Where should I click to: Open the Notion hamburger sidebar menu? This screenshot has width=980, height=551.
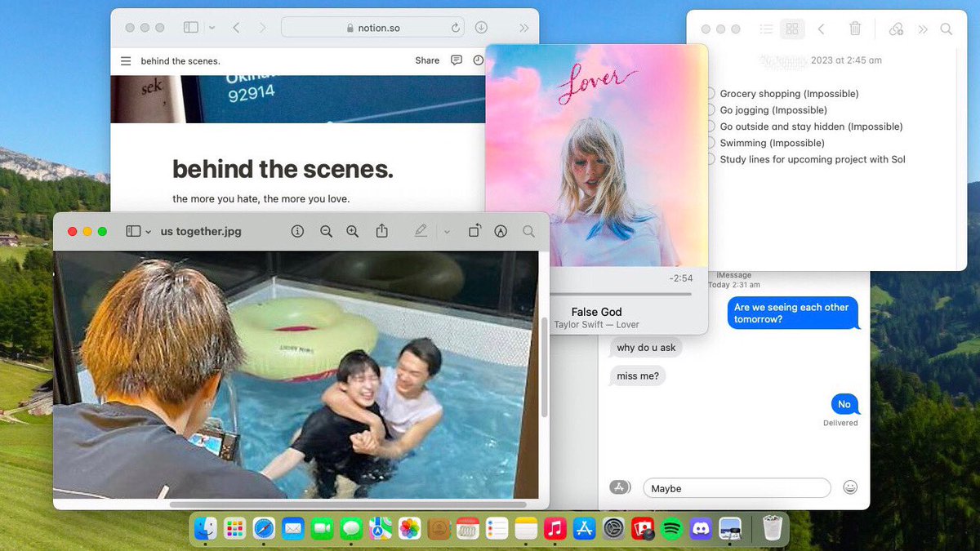[126, 61]
